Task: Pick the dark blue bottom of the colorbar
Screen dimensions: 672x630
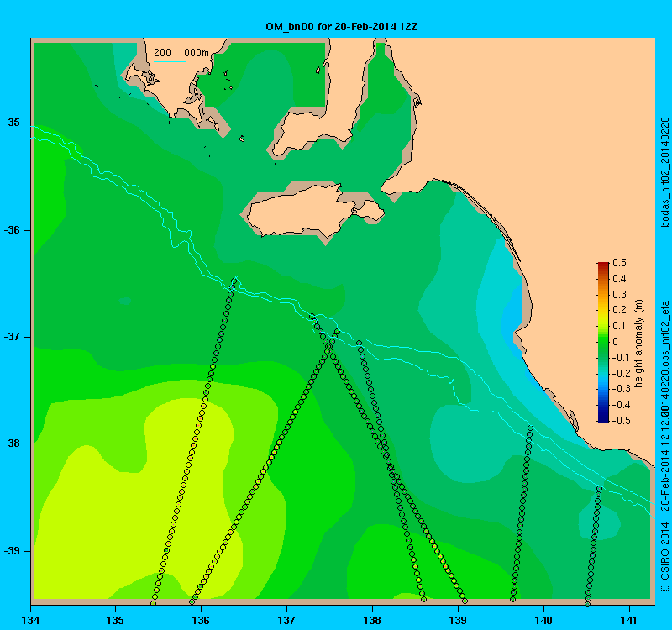Action: click(x=603, y=419)
